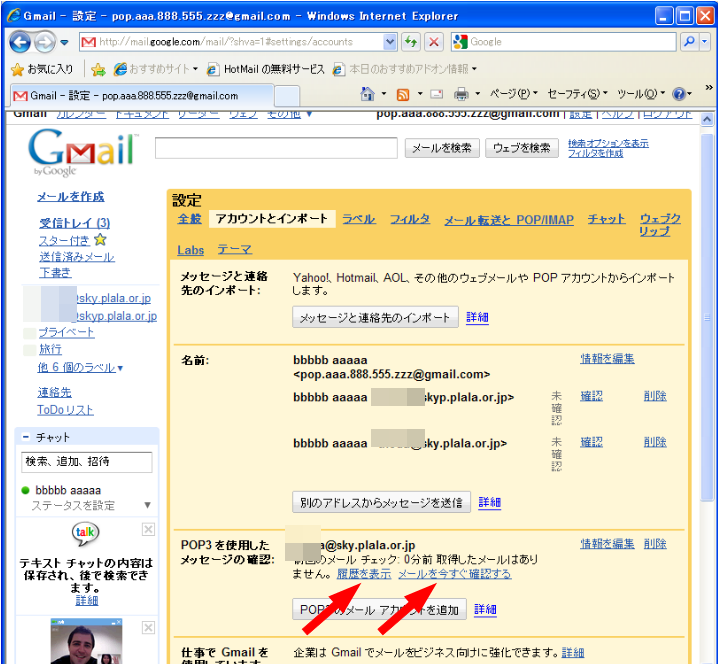Click the Read Mail envelope icon

tap(437, 94)
